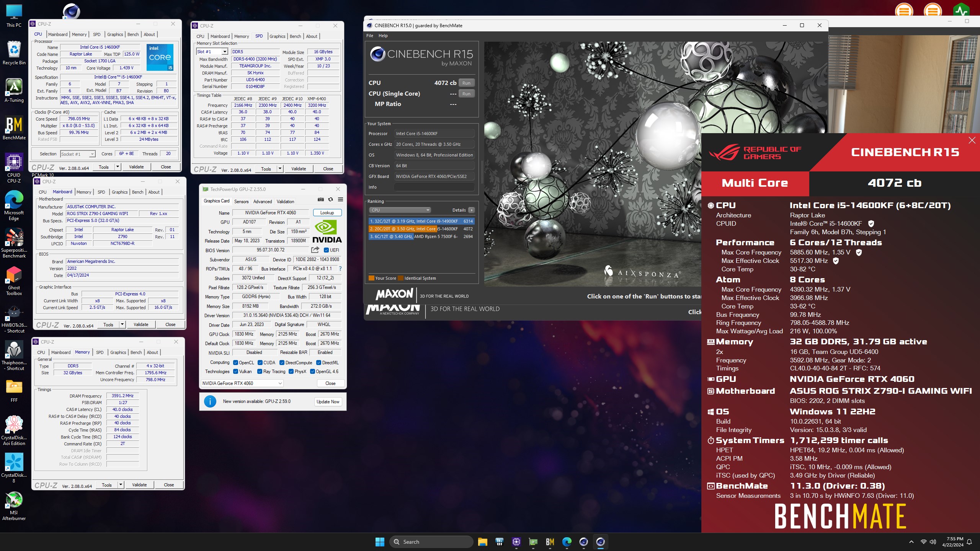Screen dimensions: 980x551
Task: Open MSI Afterburner desktop icon
Action: click(x=14, y=505)
